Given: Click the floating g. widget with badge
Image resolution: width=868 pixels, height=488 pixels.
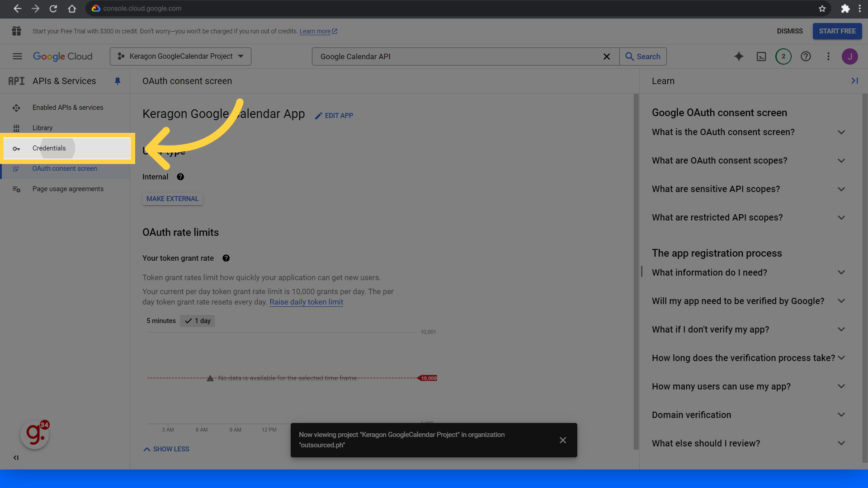Looking at the screenshot, I should (x=35, y=435).
